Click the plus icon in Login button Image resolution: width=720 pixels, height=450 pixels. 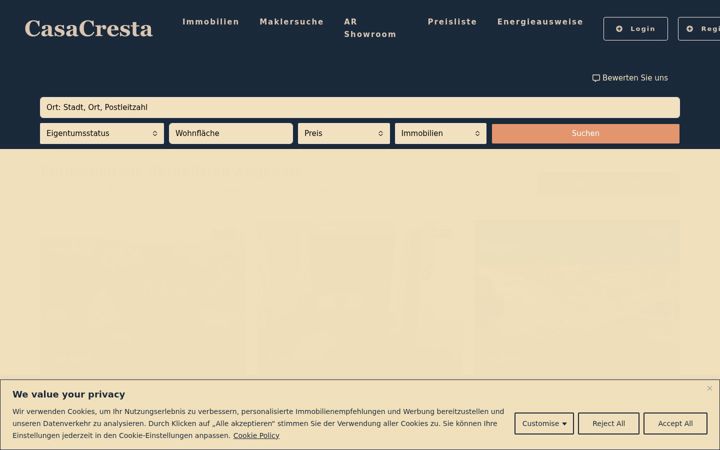point(619,29)
